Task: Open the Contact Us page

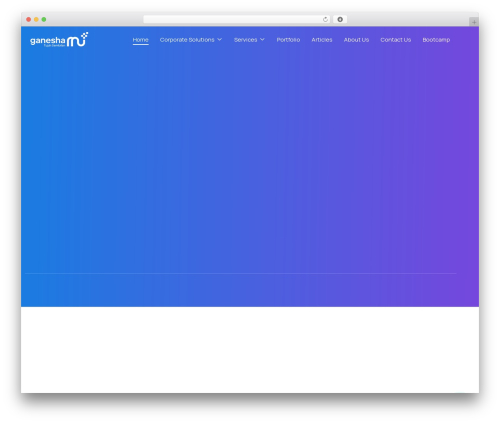Action: click(x=396, y=40)
